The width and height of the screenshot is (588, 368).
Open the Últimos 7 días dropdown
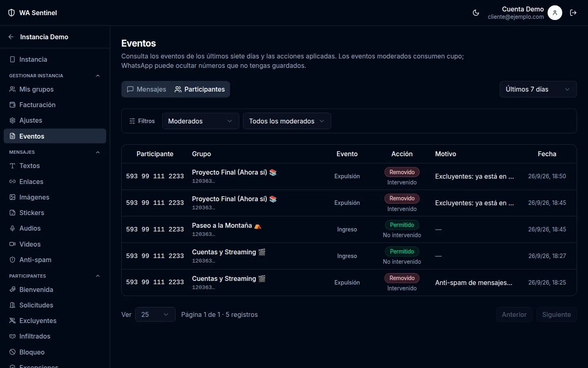coord(538,89)
